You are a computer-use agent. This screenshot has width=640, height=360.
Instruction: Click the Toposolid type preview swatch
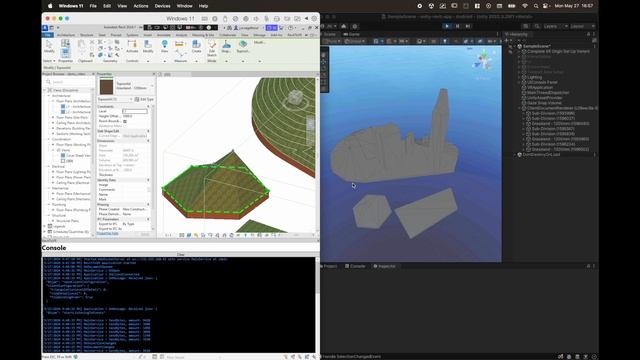[107, 87]
